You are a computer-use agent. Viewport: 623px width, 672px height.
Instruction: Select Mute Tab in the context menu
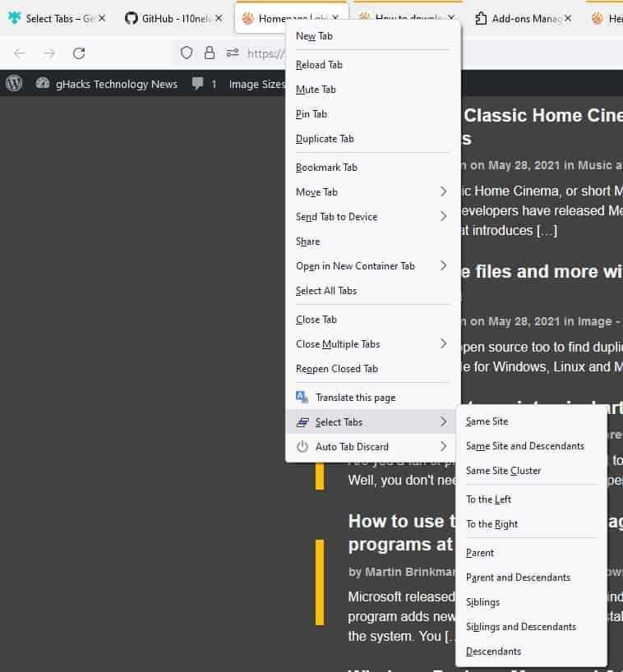click(x=373, y=90)
